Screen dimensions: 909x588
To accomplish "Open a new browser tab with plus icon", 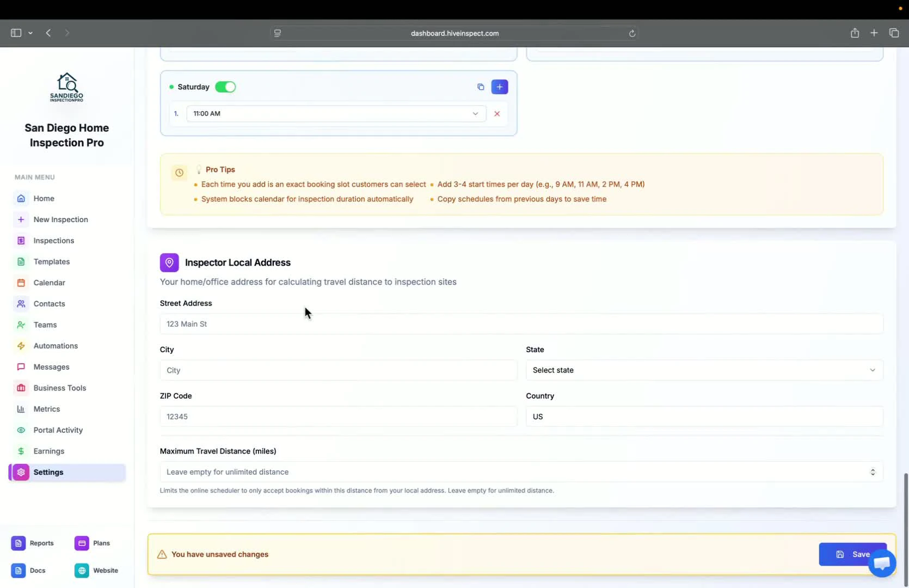I will pos(874,33).
